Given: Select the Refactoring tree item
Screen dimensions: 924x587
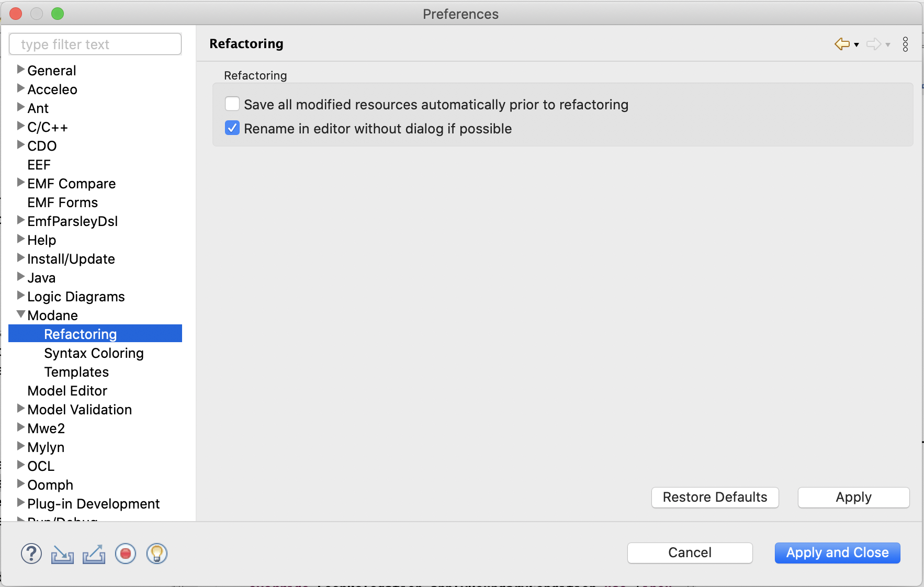Looking at the screenshot, I should (x=95, y=334).
